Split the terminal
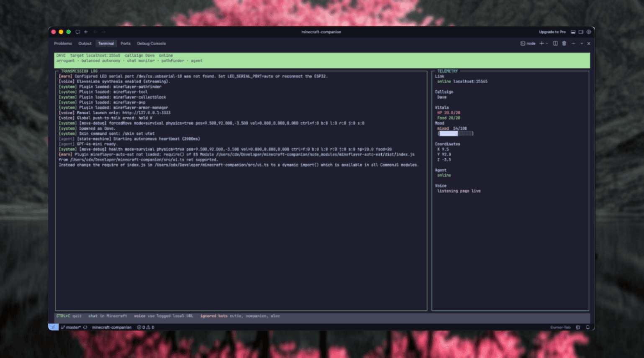 [x=555, y=43]
